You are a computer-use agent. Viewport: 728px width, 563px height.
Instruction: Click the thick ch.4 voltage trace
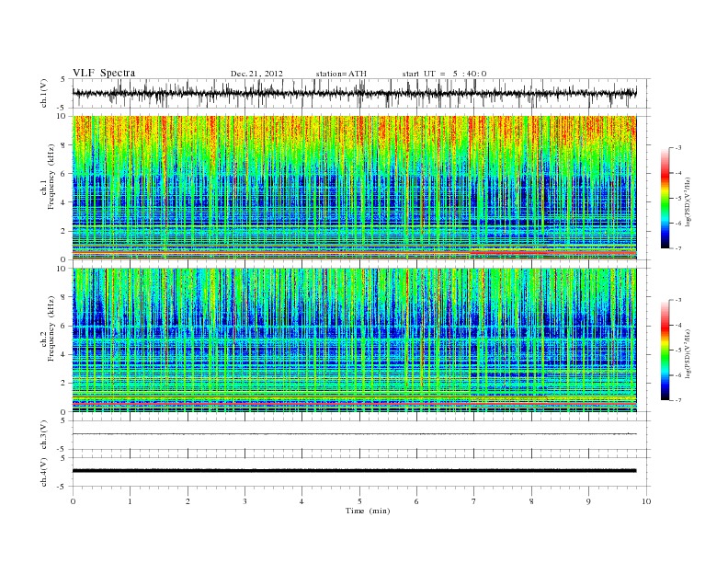(x=354, y=471)
